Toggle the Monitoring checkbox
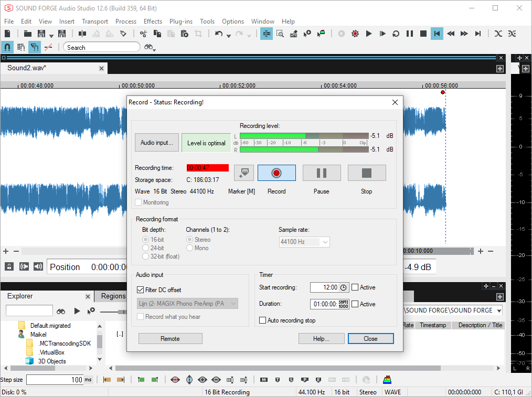Image resolution: width=532 pixels, height=397 pixels. click(x=138, y=202)
